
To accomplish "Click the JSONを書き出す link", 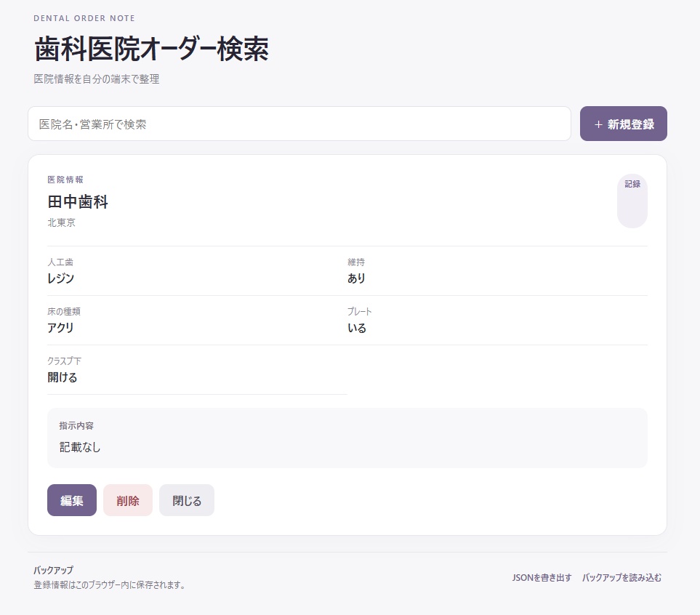I will pyautogui.click(x=542, y=577).
